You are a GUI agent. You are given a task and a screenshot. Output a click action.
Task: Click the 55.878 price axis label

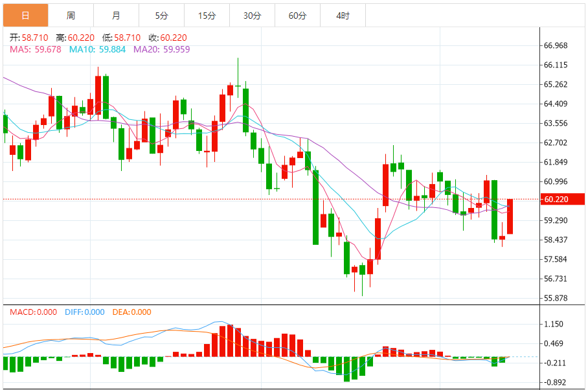556,298
